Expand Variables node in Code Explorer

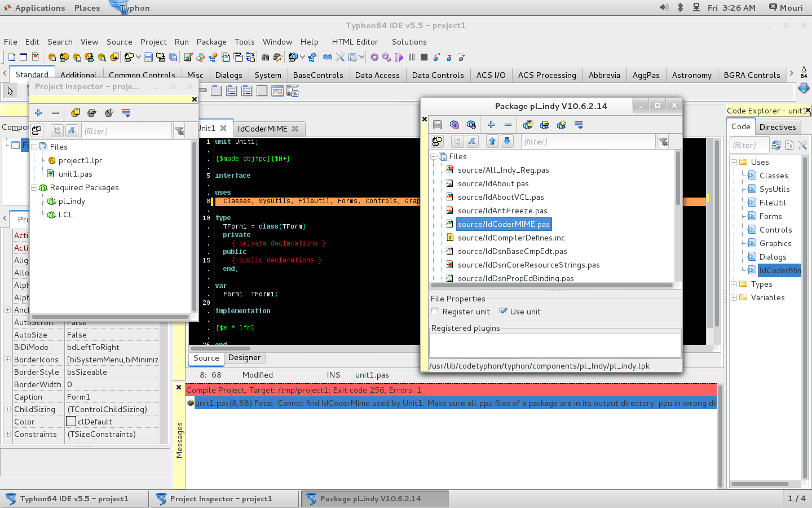tap(734, 297)
